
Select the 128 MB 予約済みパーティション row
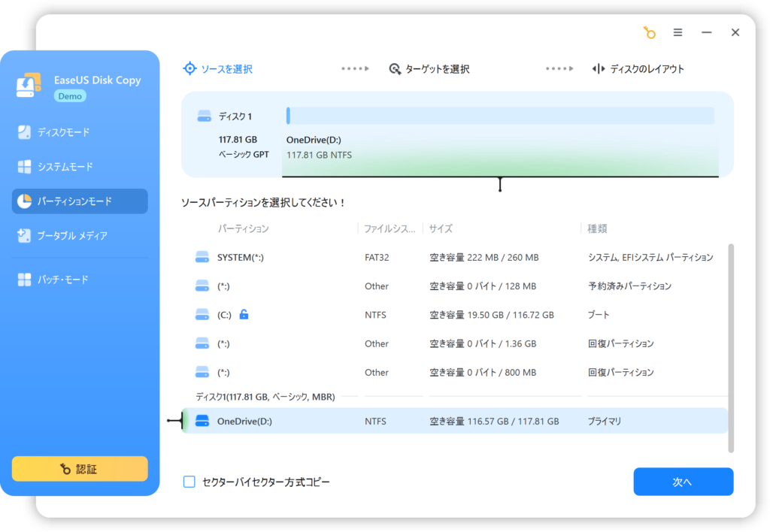455,286
